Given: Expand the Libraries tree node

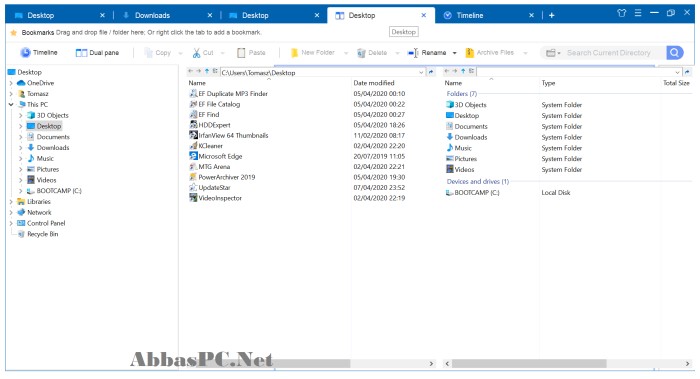Looking at the screenshot, I should pyautogui.click(x=11, y=202).
